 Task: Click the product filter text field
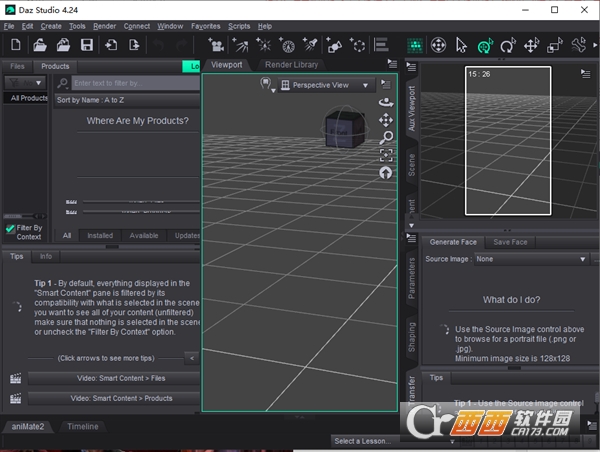tap(136, 83)
